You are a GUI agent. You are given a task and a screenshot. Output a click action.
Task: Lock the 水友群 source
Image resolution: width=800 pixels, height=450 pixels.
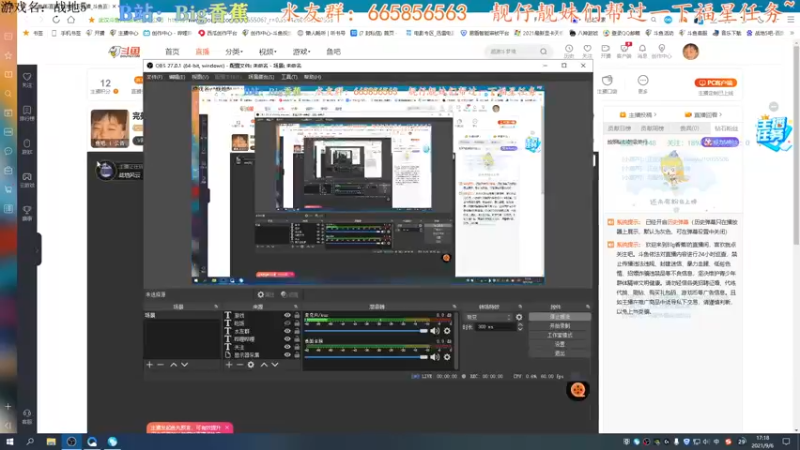click(x=297, y=331)
